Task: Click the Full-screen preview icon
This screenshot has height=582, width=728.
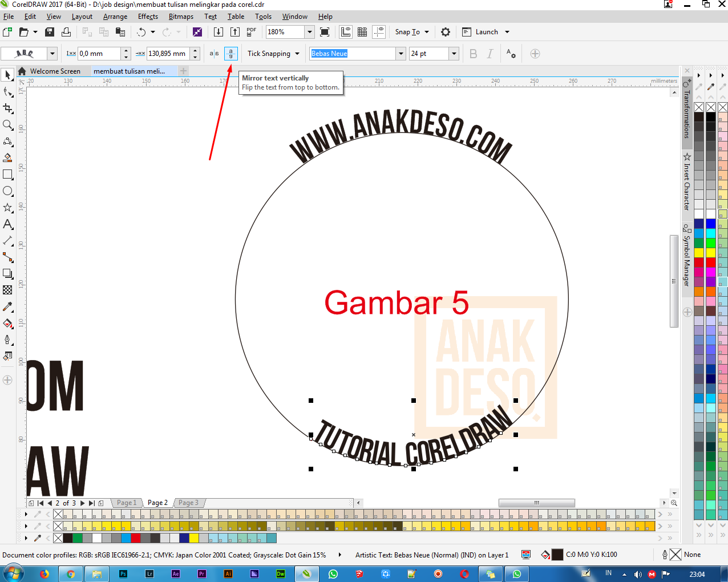Action: pyautogui.click(x=325, y=32)
